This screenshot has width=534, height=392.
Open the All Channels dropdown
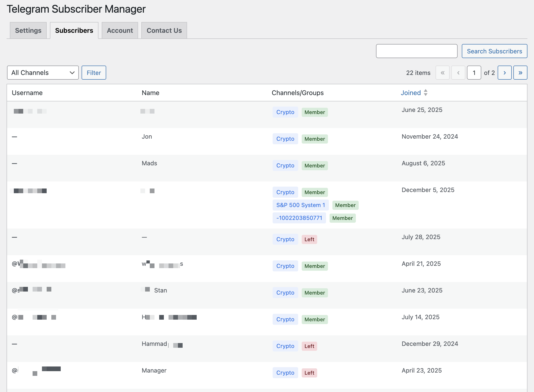click(43, 73)
